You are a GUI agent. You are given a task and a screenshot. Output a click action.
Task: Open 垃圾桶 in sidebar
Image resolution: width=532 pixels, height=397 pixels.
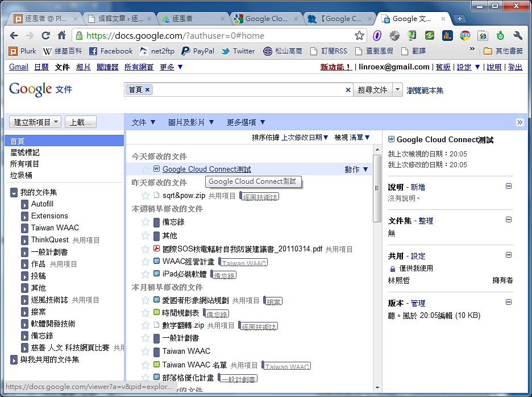tap(21, 175)
